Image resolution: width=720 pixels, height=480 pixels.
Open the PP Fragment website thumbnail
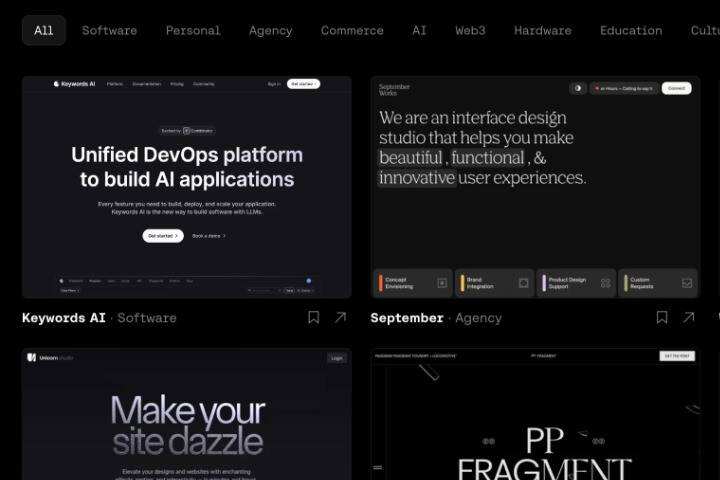pyautogui.click(x=535, y=414)
